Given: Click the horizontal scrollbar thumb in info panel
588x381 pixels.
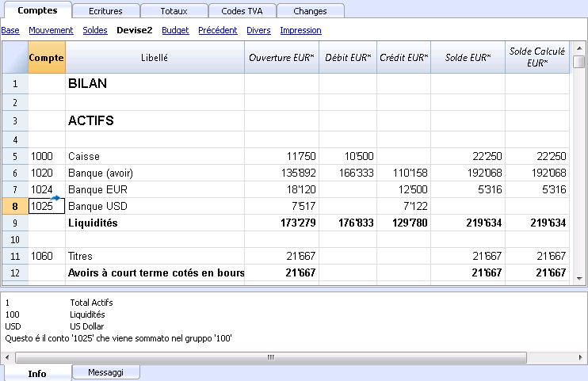Looking at the screenshot, I should point(271,357).
